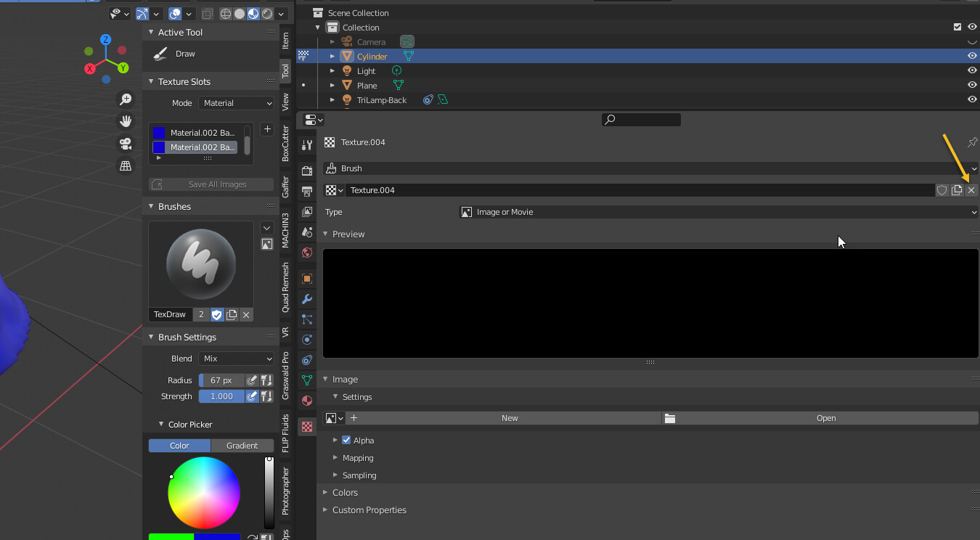The height and width of the screenshot is (540, 980).
Task: Pick a hue from the color wheel
Action: [x=204, y=492]
